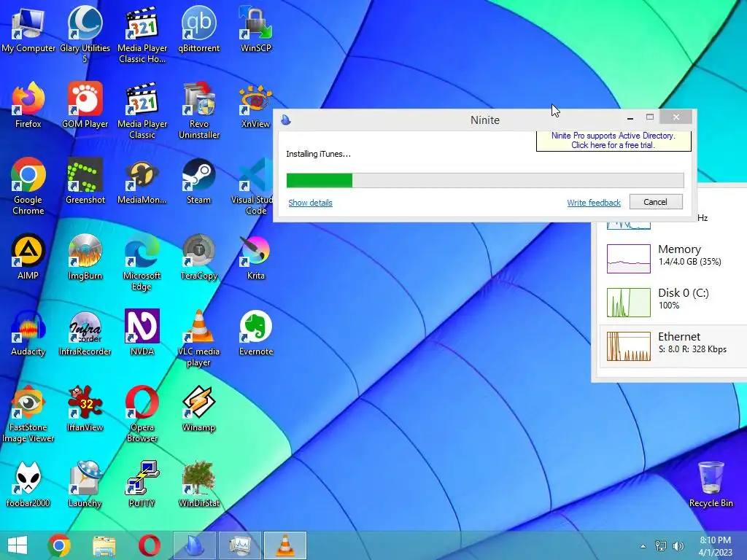Open WinDirStat desktop shortcut
Screen dimensions: 747x560
point(198,484)
